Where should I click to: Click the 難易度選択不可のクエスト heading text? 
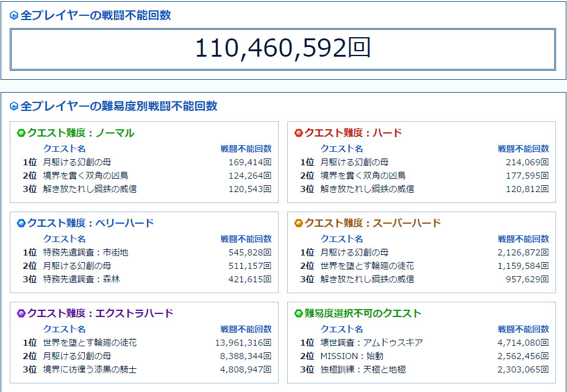point(363,313)
